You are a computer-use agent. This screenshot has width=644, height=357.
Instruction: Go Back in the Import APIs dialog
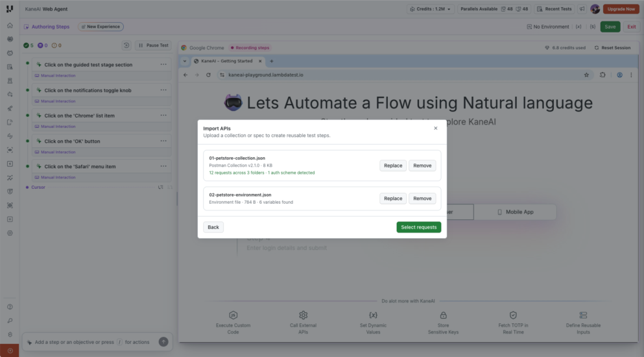213,227
